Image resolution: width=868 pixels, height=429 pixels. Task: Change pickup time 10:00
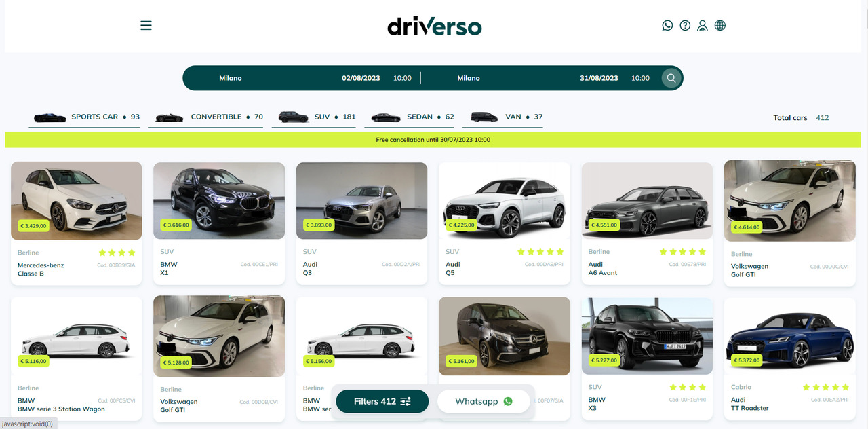click(x=402, y=78)
